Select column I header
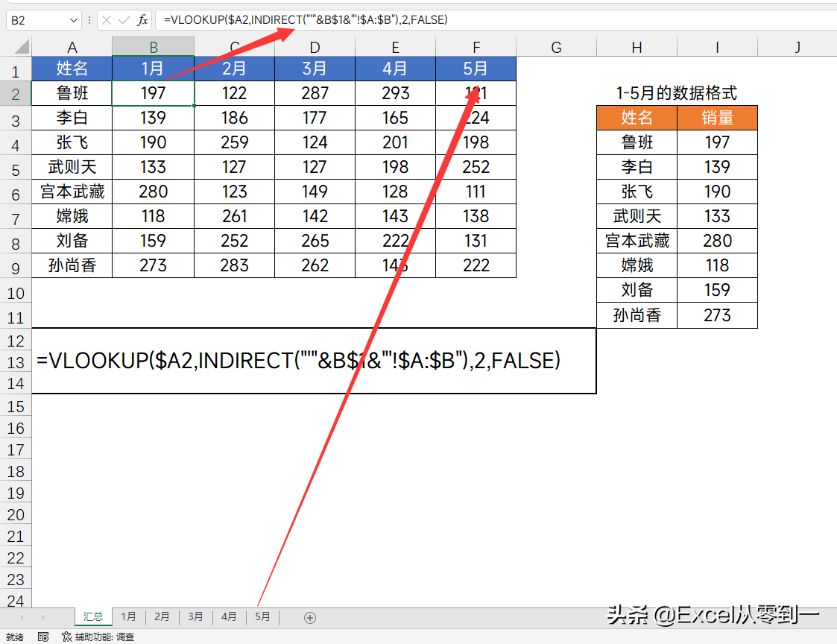The image size is (837, 644). [718, 47]
